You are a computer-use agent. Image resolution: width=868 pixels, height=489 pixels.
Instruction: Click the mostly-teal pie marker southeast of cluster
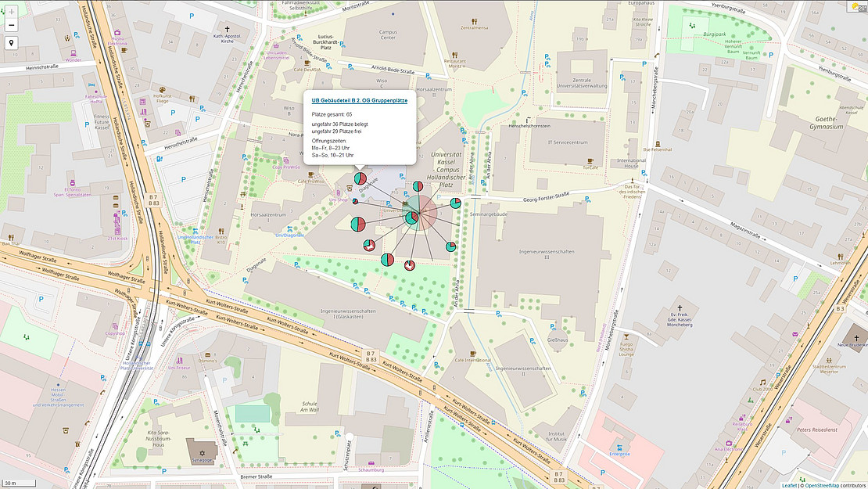click(451, 246)
